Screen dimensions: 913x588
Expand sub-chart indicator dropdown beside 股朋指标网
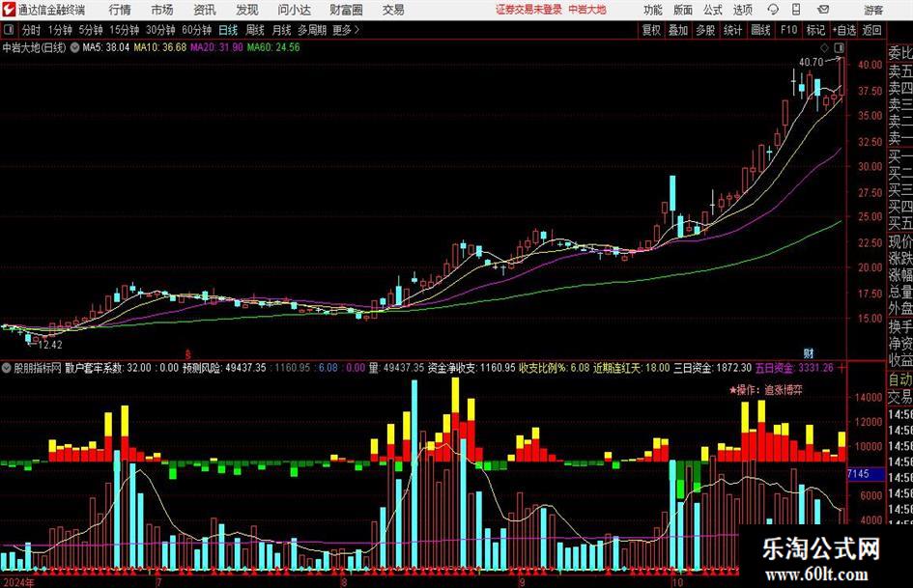tap(7, 368)
